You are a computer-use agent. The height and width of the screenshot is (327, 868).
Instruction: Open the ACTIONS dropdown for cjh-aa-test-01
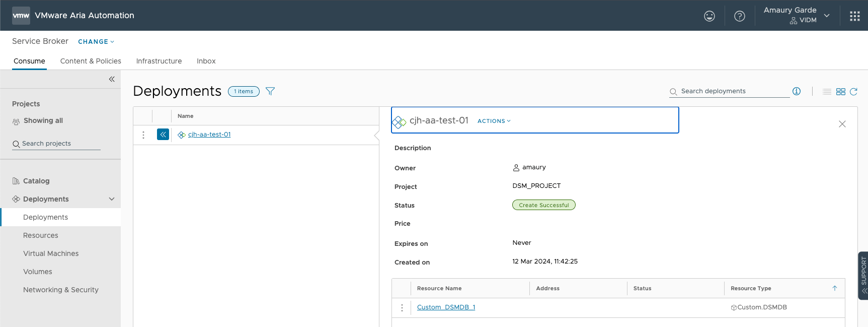click(494, 121)
